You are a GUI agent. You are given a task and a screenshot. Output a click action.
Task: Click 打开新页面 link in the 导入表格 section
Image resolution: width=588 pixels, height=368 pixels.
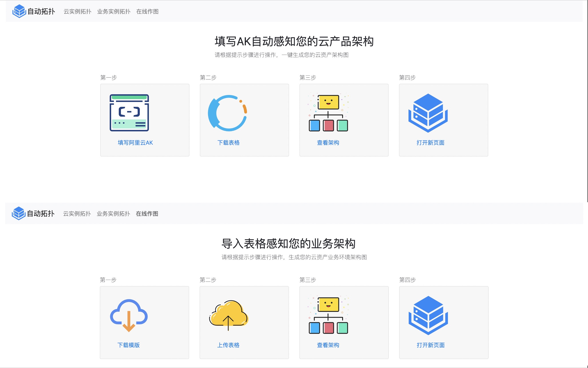click(431, 345)
